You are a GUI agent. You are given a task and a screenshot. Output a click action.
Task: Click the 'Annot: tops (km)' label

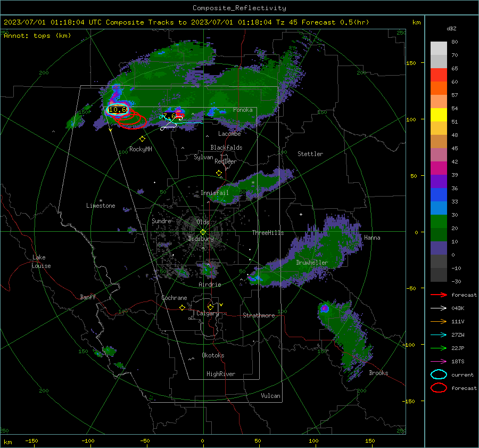pos(37,36)
